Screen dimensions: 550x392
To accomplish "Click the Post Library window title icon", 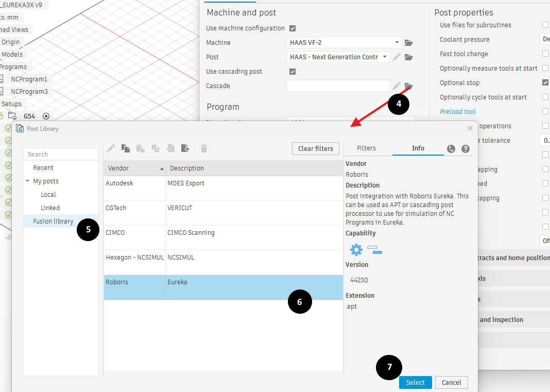I will tap(20, 128).
